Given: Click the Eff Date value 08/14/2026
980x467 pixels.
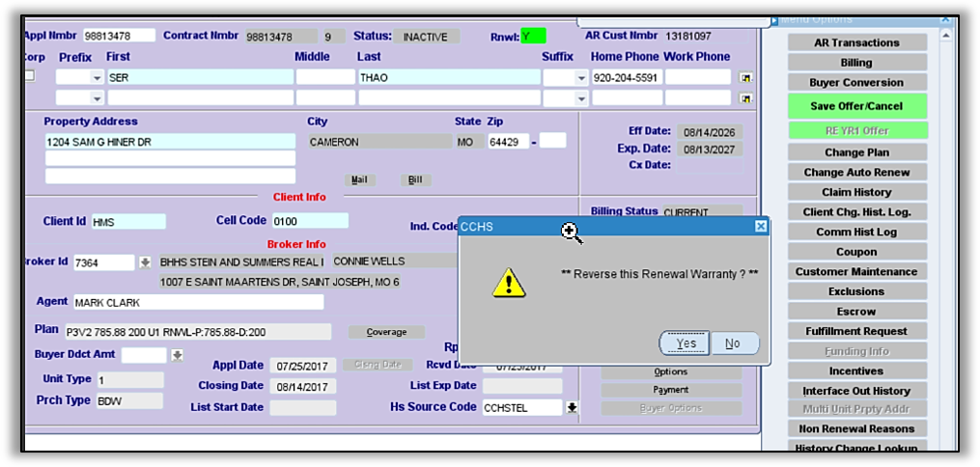Looking at the screenshot, I should click(710, 132).
